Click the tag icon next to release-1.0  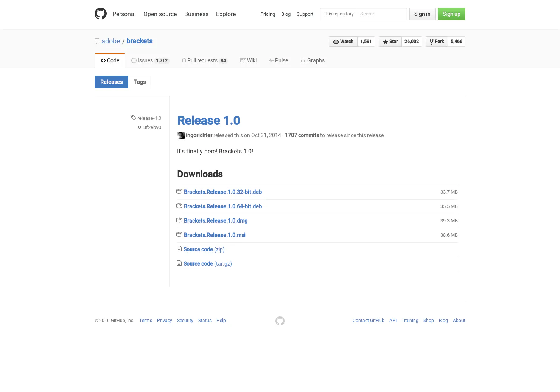[134, 118]
